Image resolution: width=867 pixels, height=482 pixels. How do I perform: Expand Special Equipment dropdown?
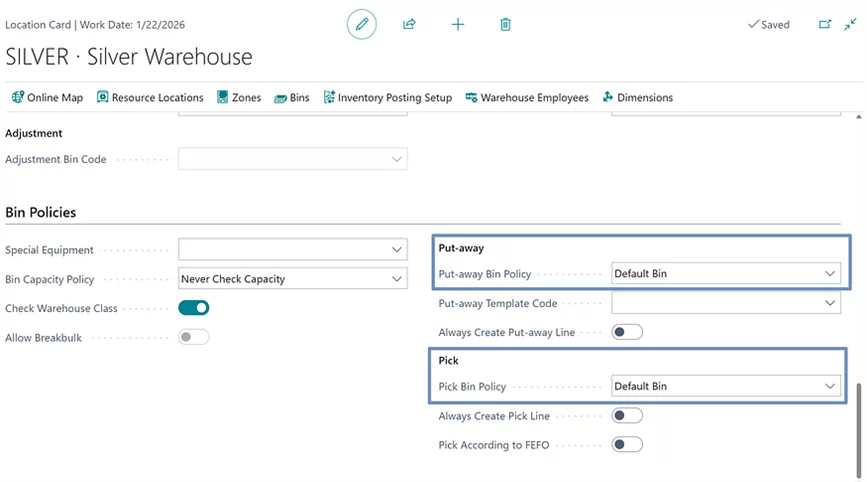[x=396, y=249]
